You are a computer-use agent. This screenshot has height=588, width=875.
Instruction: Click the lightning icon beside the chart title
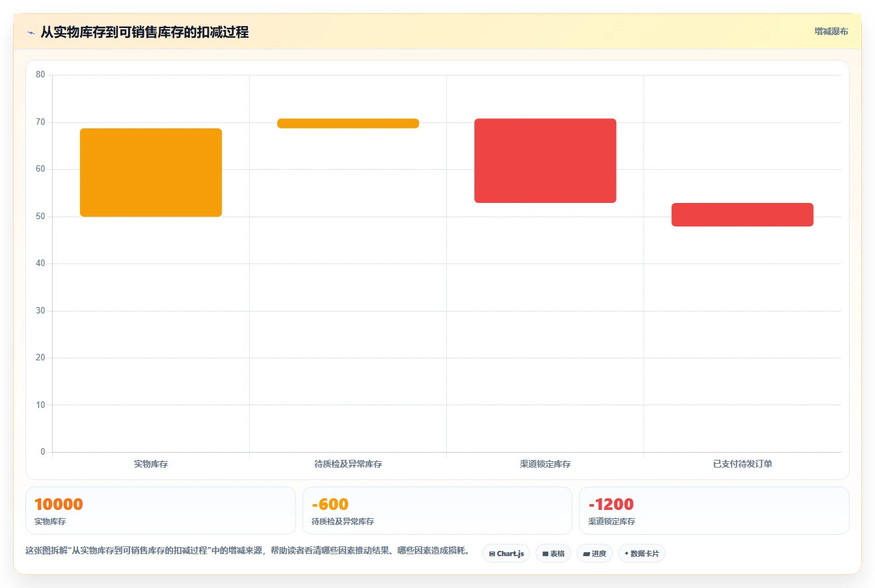31,33
